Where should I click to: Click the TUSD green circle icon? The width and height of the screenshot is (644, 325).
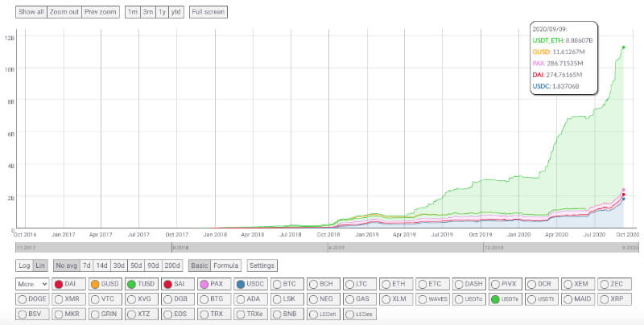click(x=131, y=284)
